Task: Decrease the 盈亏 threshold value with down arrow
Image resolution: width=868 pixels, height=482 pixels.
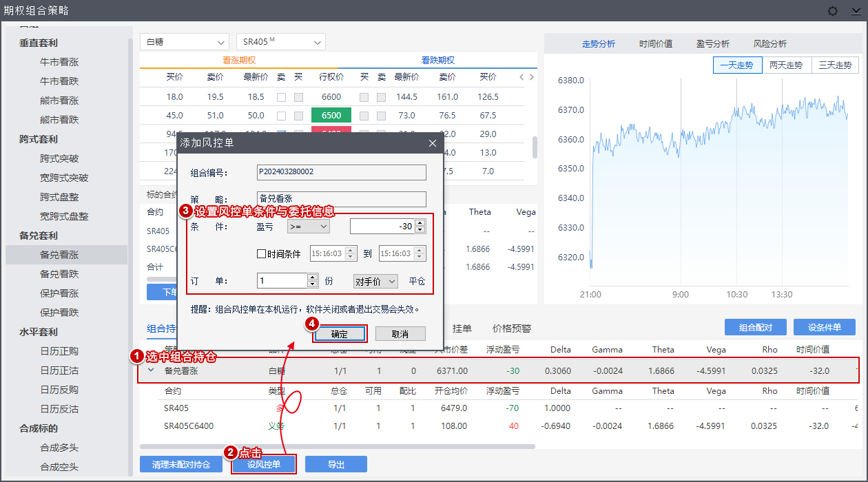Action: (x=420, y=230)
